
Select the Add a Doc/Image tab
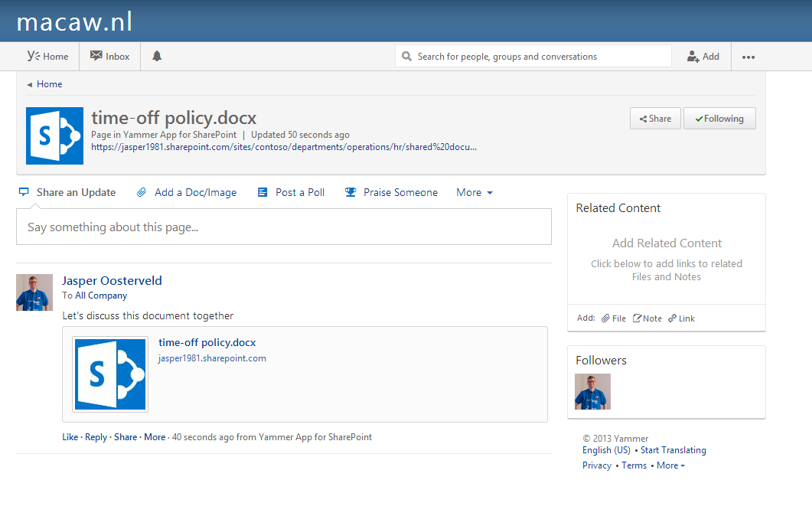pyautogui.click(x=187, y=192)
